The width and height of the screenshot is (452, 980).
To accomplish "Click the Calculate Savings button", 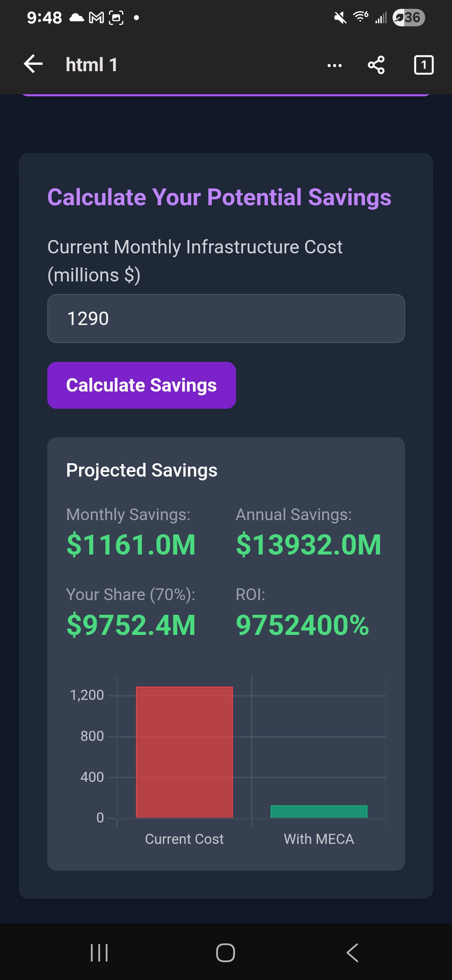I will click(141, 385).
